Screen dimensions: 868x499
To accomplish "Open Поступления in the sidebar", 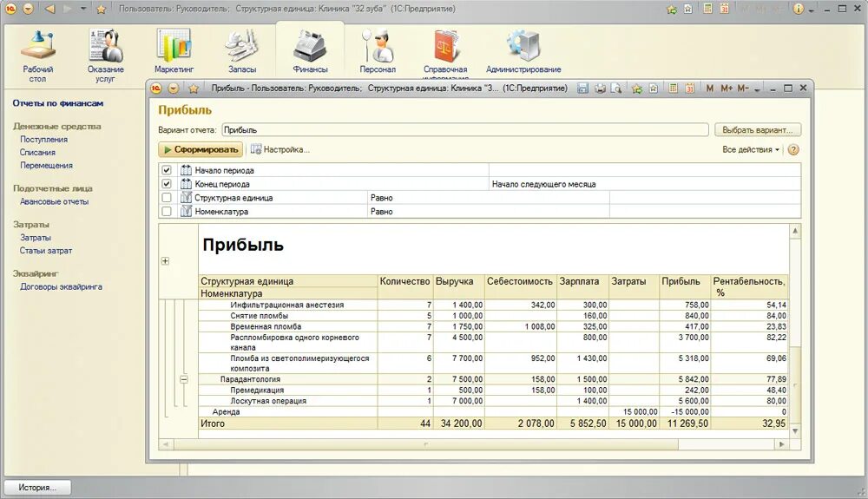I will [x=43, y=140].
